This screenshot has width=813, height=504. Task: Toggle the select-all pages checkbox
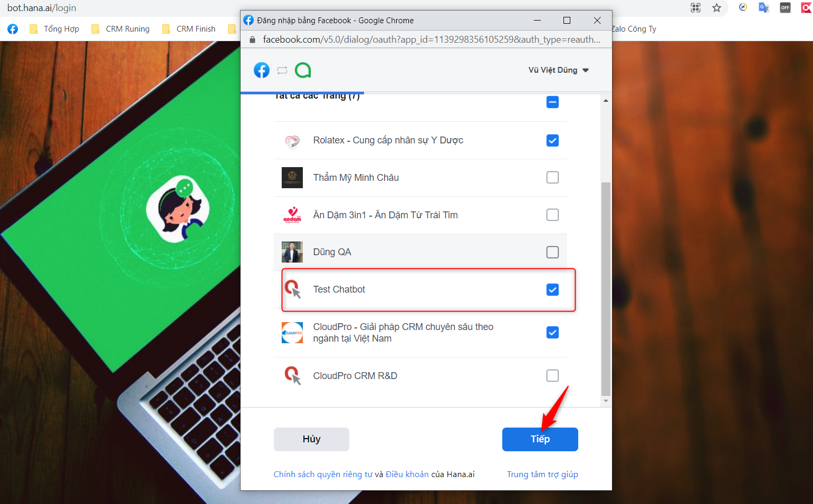[x=552, y=102]
